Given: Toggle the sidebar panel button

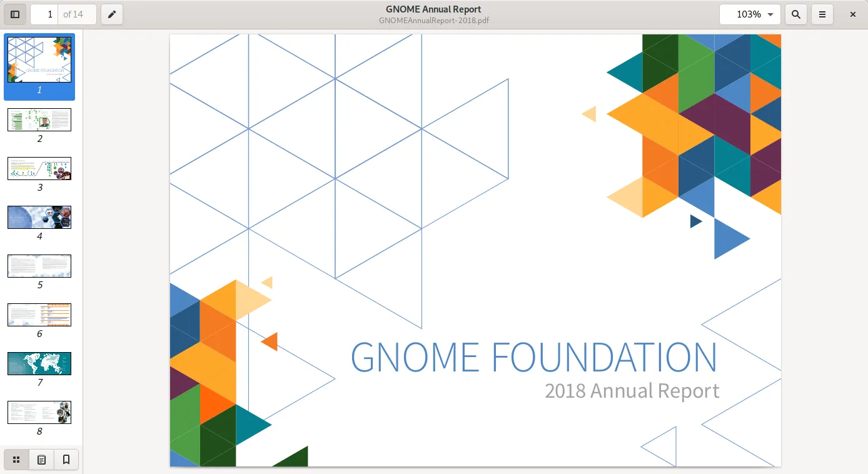Looking at the screenshot, I should (x=15, y=14).
